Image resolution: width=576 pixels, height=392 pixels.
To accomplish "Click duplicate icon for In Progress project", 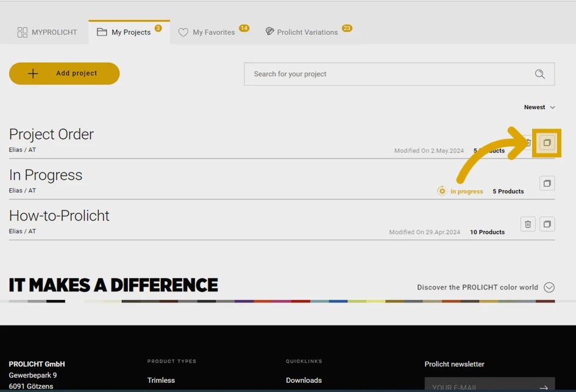I will (x=547, y=183).
